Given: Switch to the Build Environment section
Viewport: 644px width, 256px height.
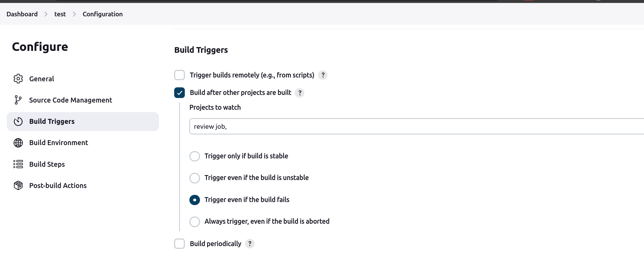Looking at the screenshot, I should (58, 142).
